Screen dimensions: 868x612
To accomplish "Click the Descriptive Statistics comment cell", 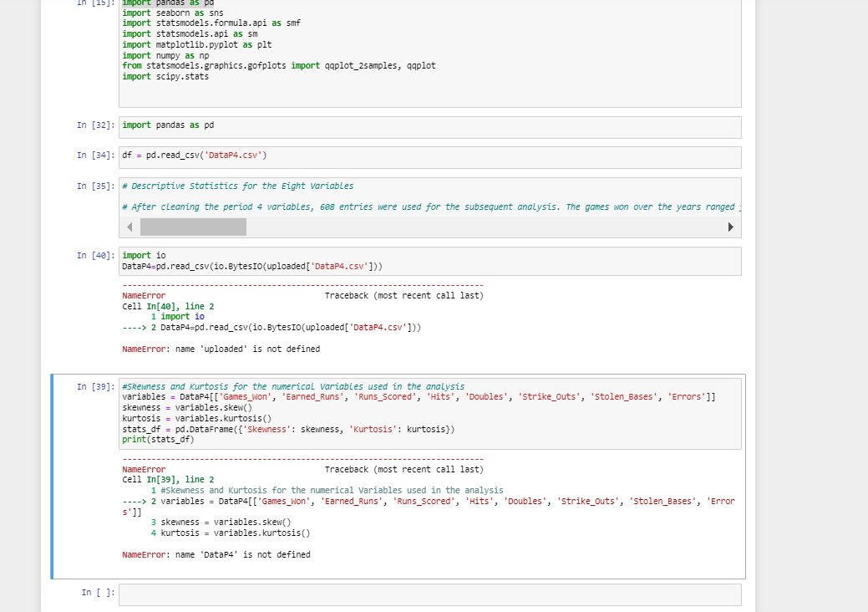I will pyautogui.click(x=334, y=186).
